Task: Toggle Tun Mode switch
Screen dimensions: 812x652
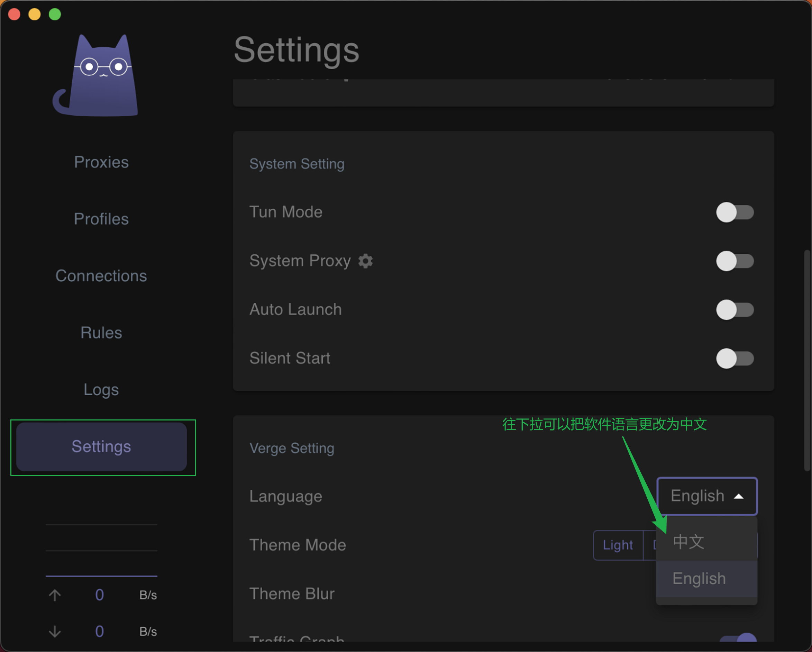Action: [735, 212]
